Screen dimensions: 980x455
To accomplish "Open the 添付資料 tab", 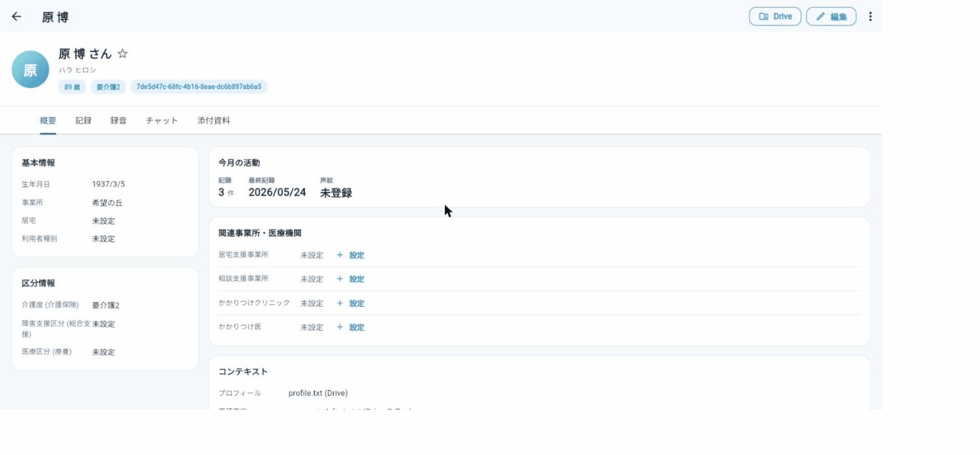I will (x=214, y=121).
